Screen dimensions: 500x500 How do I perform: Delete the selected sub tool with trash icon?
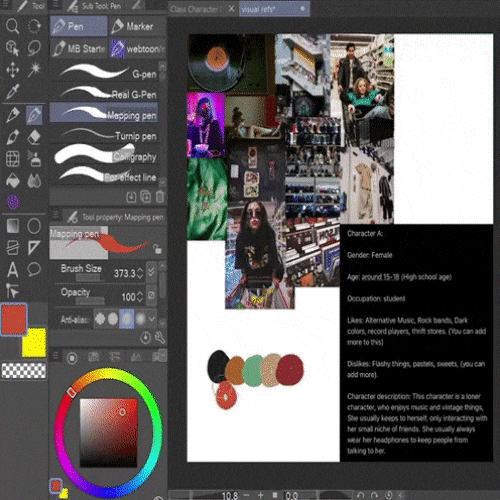pos(160,197)
